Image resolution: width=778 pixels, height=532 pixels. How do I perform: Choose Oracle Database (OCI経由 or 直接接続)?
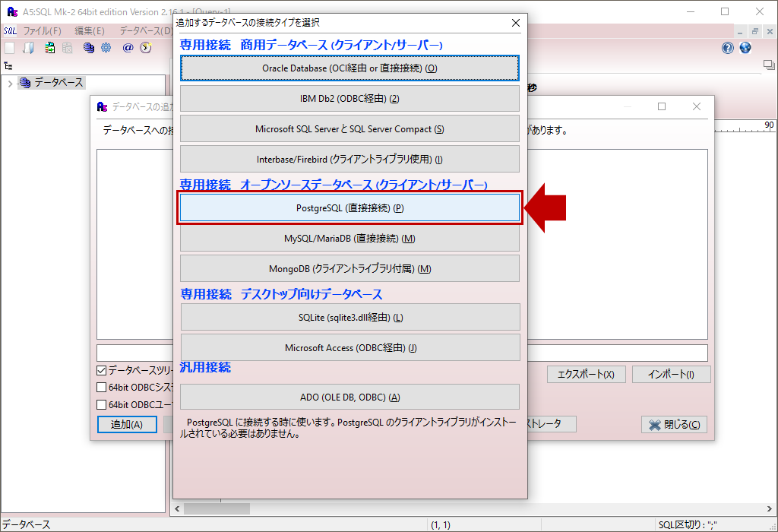pos(349,68)
